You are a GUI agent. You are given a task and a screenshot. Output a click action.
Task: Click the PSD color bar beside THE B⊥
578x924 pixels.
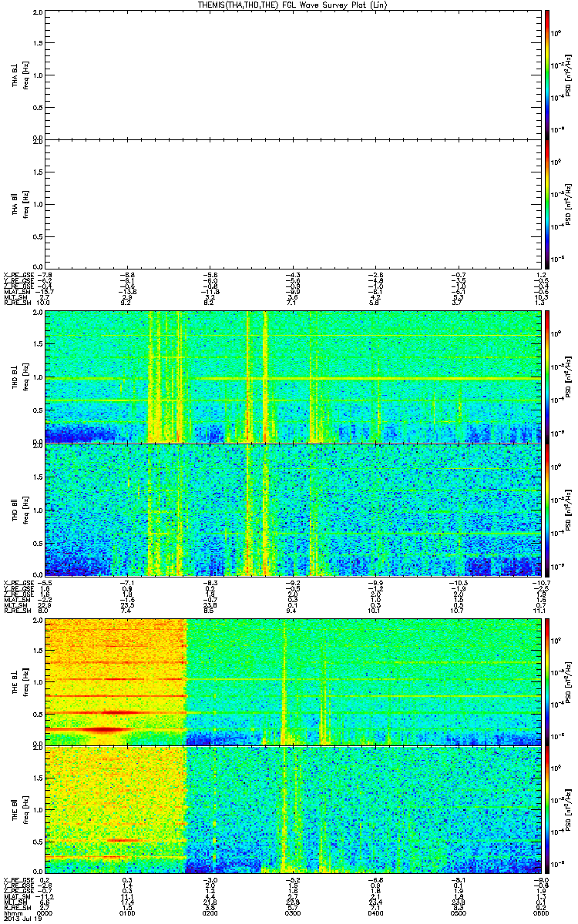point(547,681)
